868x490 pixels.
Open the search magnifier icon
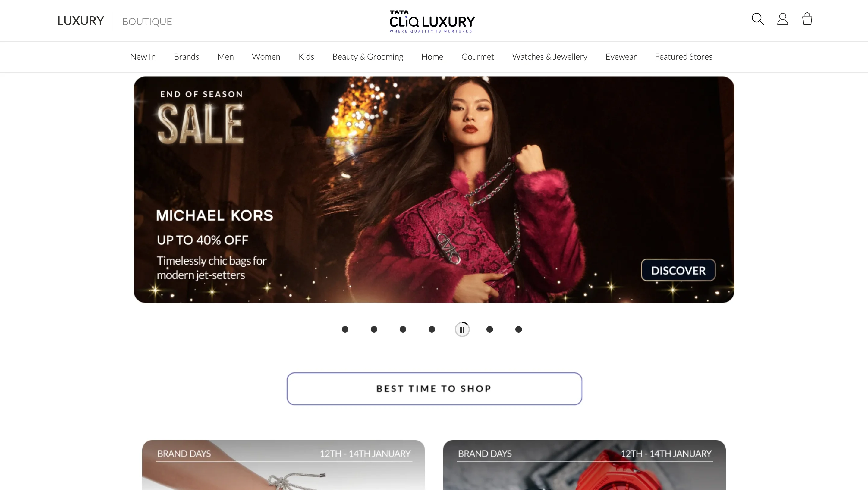pyautogui.click(x=758, y=19)
